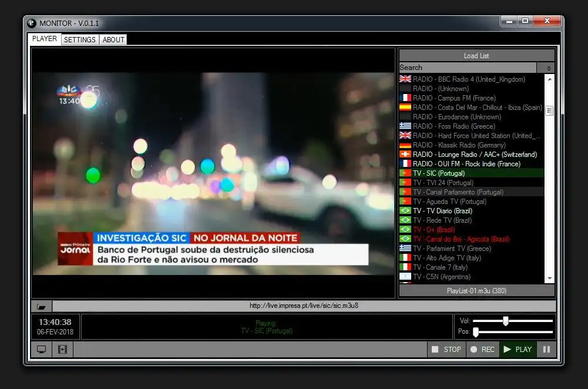Image resolution: width=588 pixels, height=389 pixels.
Task: Grab the channel list scrollbar thumb
Action: [x=549, y=110]
